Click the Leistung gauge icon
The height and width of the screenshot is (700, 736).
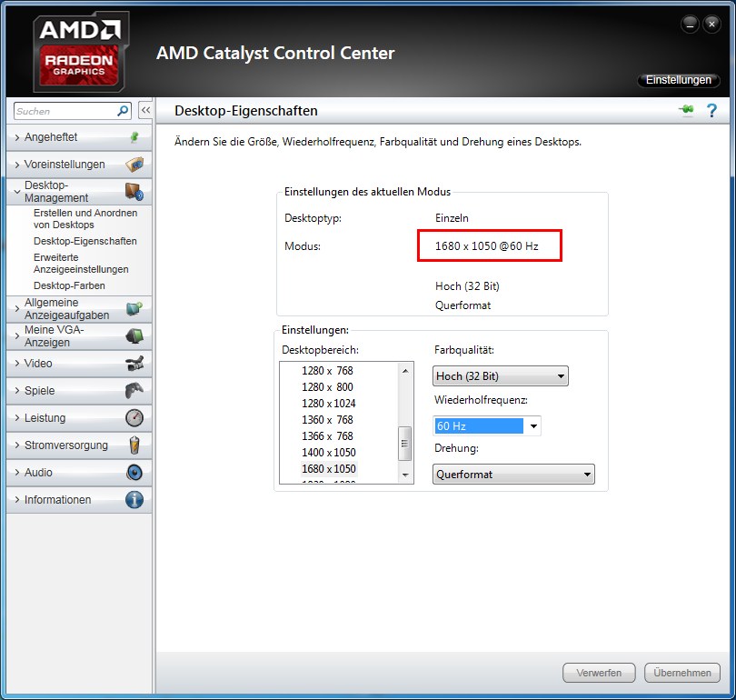[134, 418]
